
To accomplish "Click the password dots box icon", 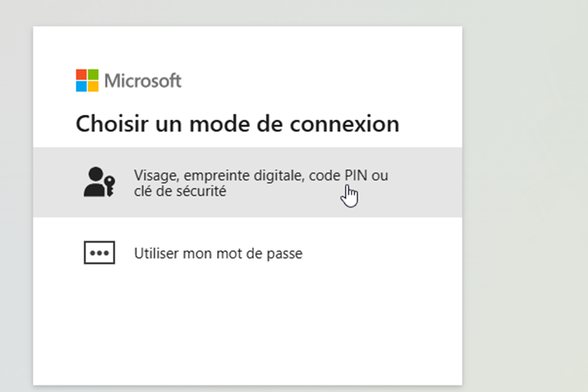I will [99, 253].
